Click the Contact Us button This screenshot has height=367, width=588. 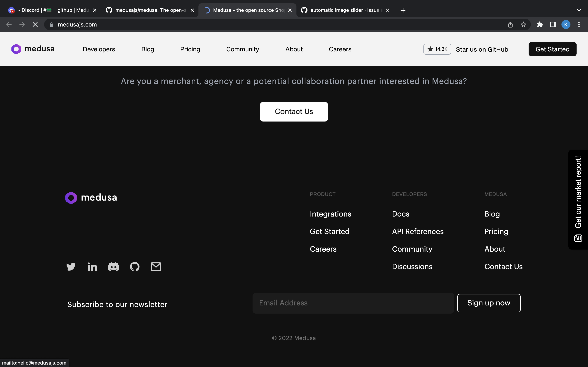click(294, 111)
